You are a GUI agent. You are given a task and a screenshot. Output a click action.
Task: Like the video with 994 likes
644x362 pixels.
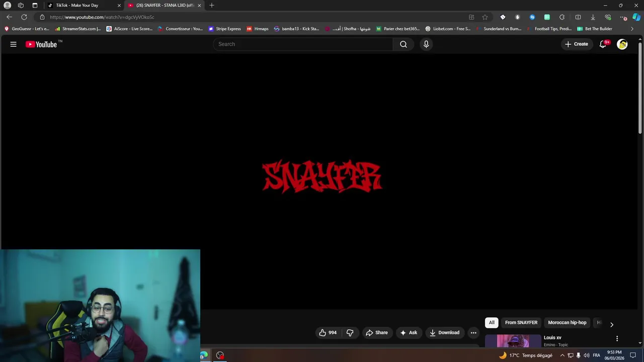328,332
